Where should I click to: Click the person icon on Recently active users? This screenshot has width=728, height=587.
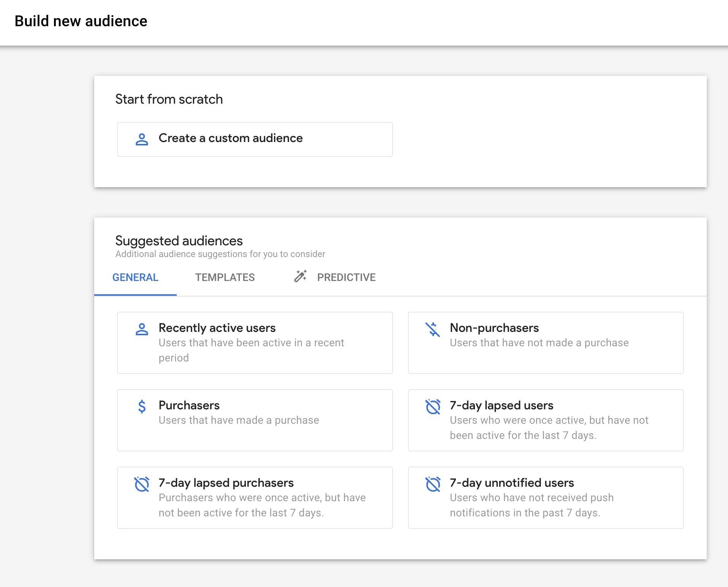click(x=142, y=329)
